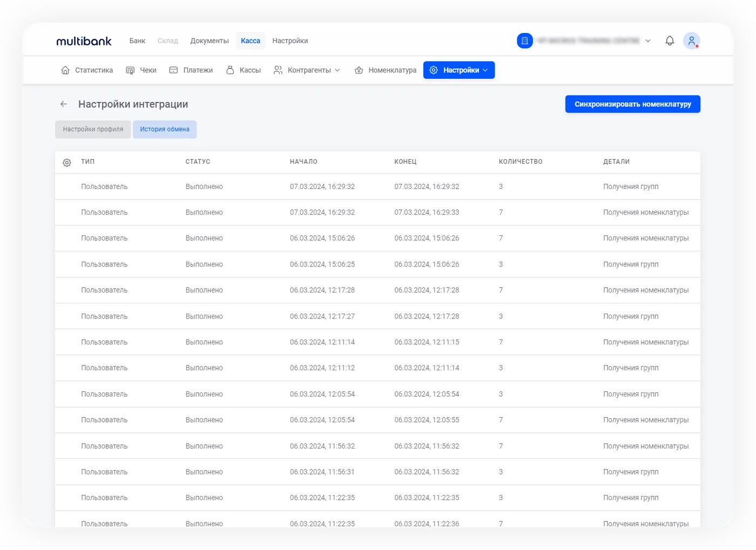Open the user profile avatar
Viewport: 756px width, 550px height.
(691, 40)
